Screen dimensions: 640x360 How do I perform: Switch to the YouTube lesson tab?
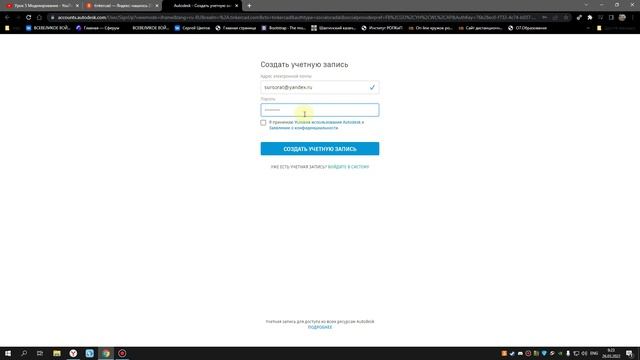click(x=41, y=6)
